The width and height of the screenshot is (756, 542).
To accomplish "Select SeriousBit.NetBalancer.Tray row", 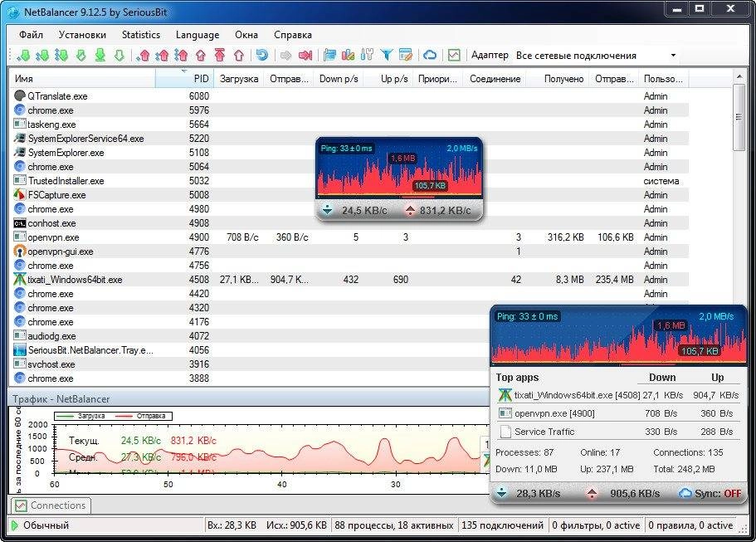I will [250, 350].
